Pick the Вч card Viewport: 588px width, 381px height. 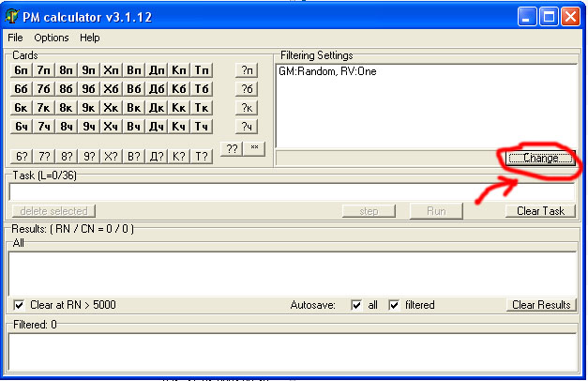coord(134,127)
